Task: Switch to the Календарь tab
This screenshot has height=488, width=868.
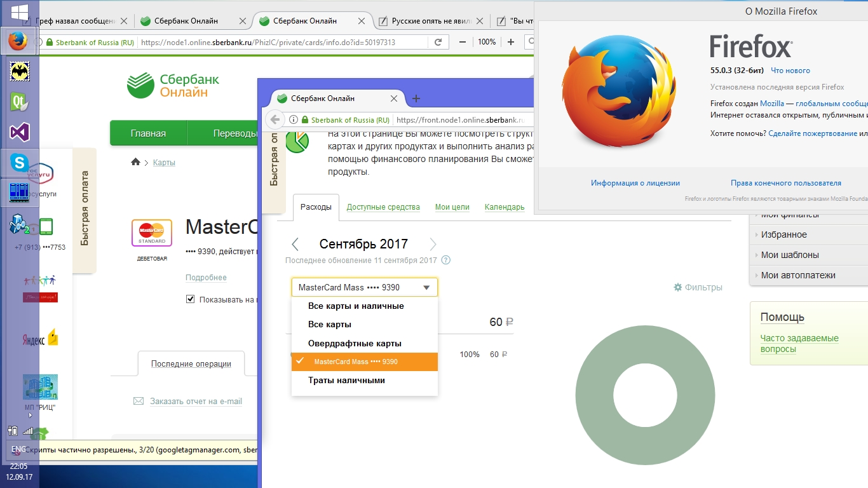Action: coord(505,207)
